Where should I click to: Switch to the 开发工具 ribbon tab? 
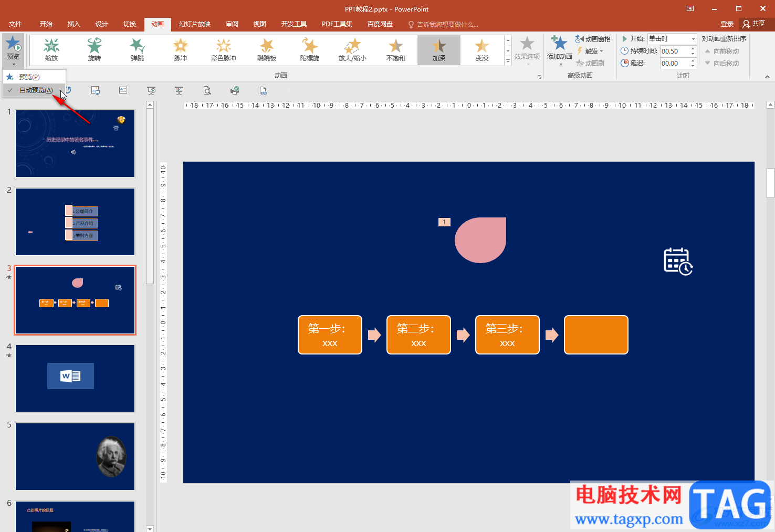tap(294, 24)
